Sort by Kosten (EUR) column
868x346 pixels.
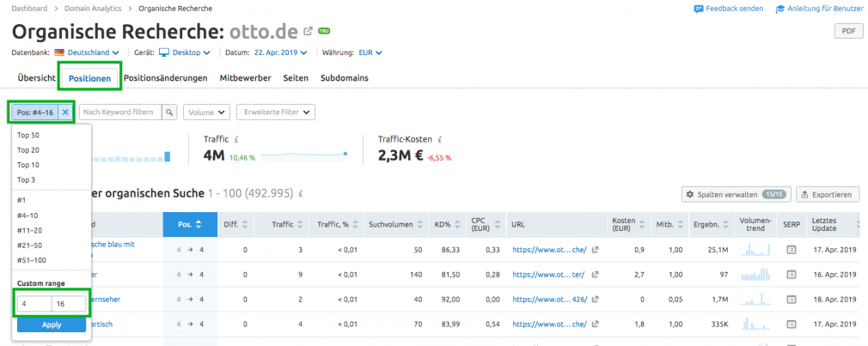point(629,224)
